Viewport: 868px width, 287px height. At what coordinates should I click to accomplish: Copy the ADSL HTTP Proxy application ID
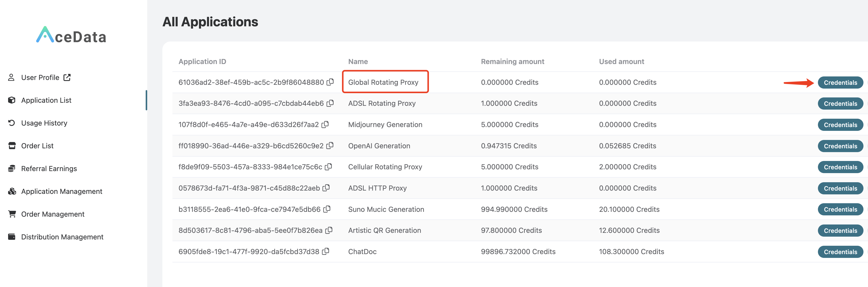326,188
